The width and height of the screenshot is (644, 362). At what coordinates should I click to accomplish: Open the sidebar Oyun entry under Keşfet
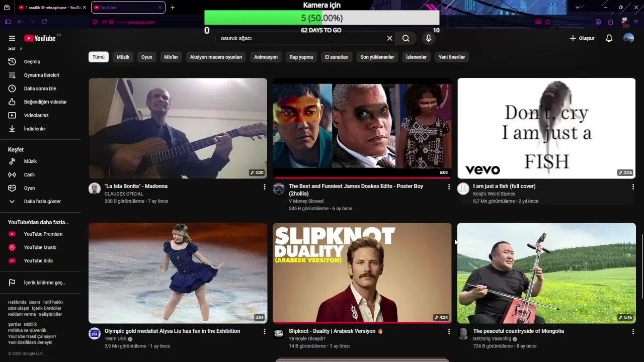pyautogui.click(x=40, y=188)
